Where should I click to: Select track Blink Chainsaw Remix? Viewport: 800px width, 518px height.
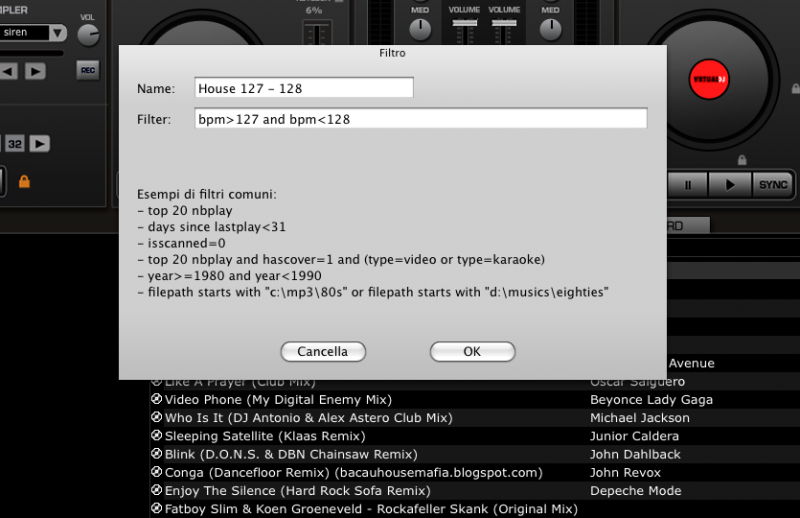click(291, 454)
